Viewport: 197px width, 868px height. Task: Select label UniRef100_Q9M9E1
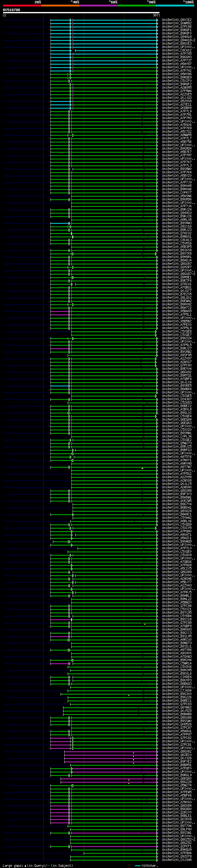(176, 277)
